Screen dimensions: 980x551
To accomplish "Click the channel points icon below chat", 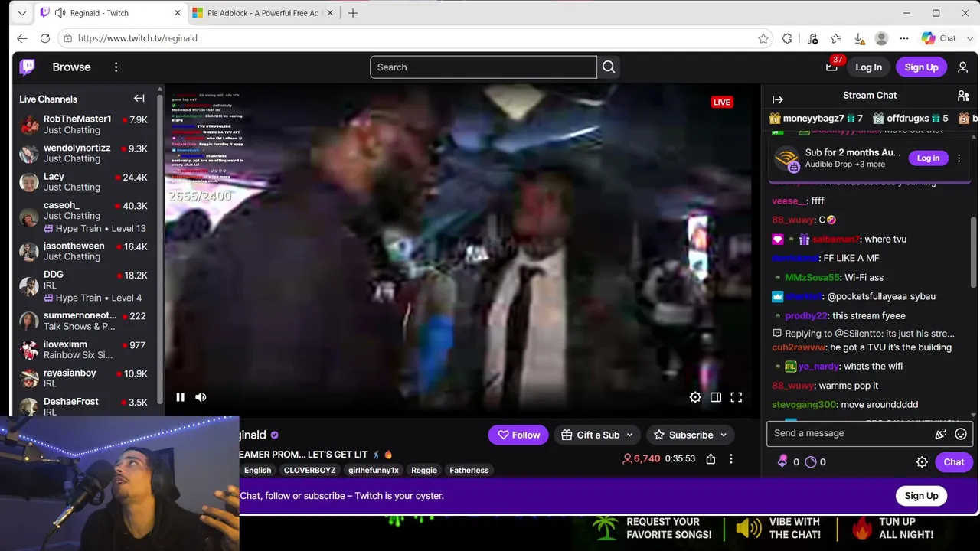I will point(811,462).
